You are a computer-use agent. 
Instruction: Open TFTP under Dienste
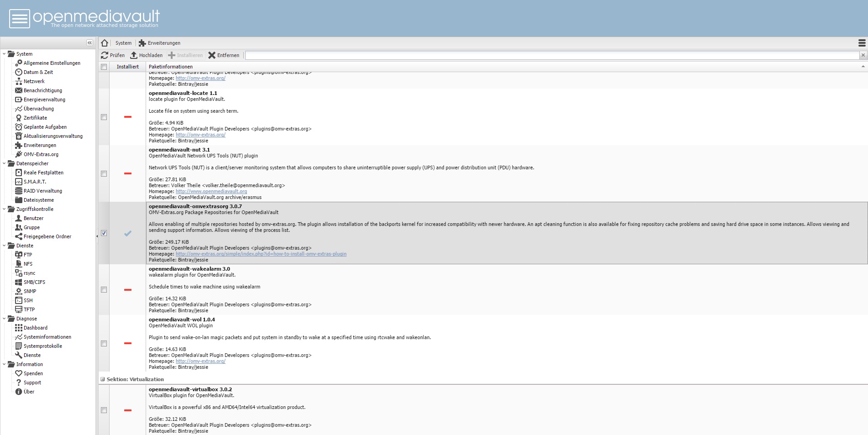(x=29, y=309)
